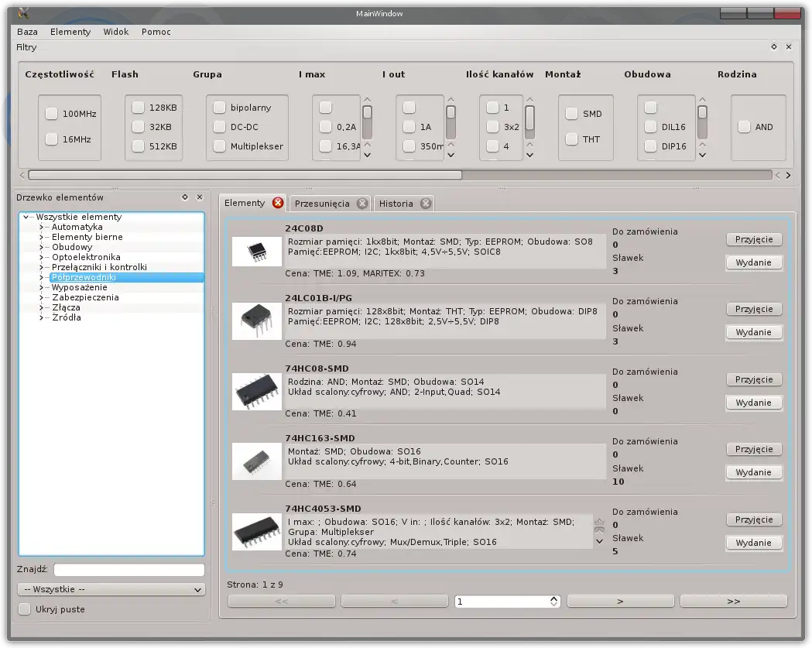Enable the 100MHz frequency filter
This screenshot has width=812, height=648.
click(x=51, y=114)
